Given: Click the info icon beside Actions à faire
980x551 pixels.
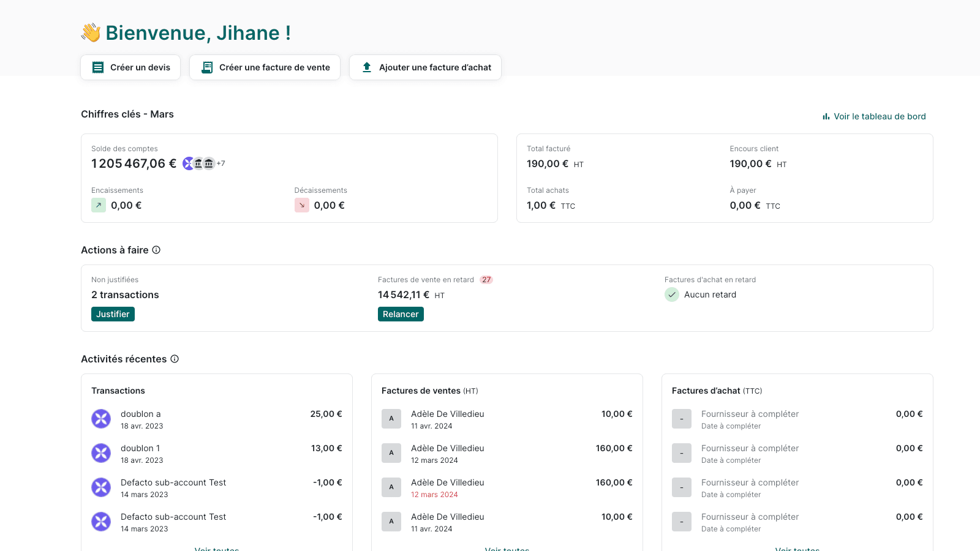Looking at the screenshot, I should tap(156, 250).
